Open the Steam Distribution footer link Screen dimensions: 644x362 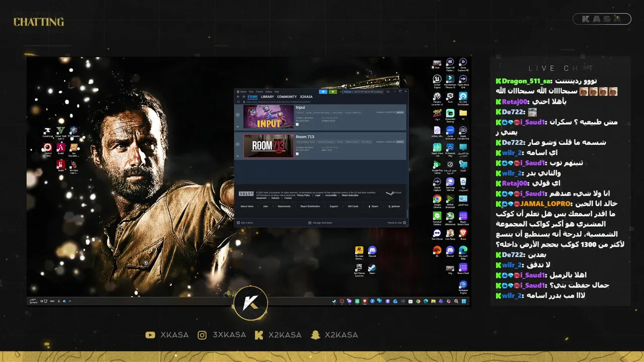tap(310, 206)
